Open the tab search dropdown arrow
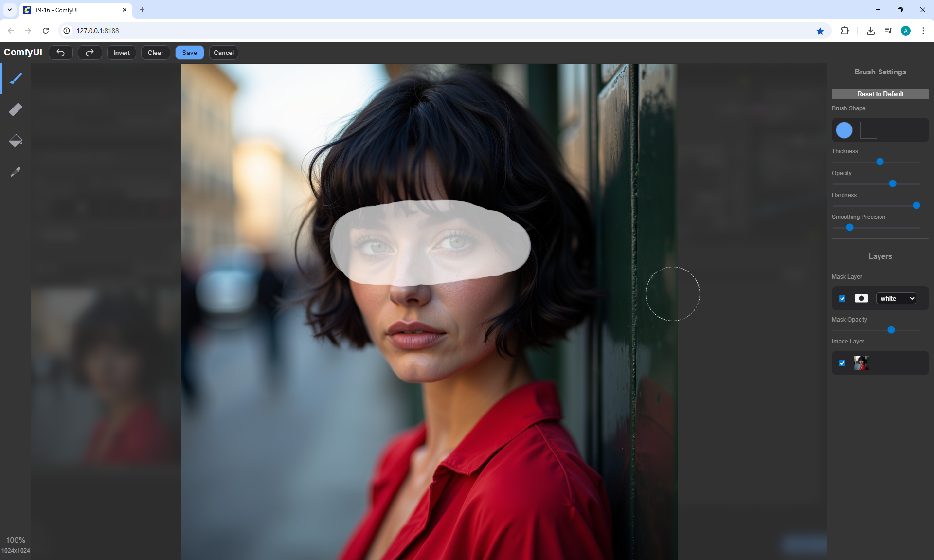This screenshot has height=560, width=934. [9, 10]
